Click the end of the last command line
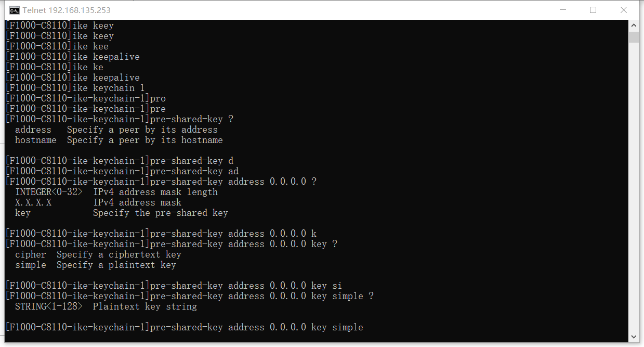 364,327
